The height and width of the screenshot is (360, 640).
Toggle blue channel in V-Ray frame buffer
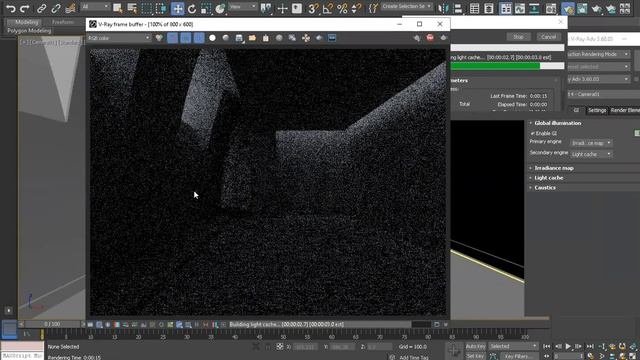click(x=199, y=38)
